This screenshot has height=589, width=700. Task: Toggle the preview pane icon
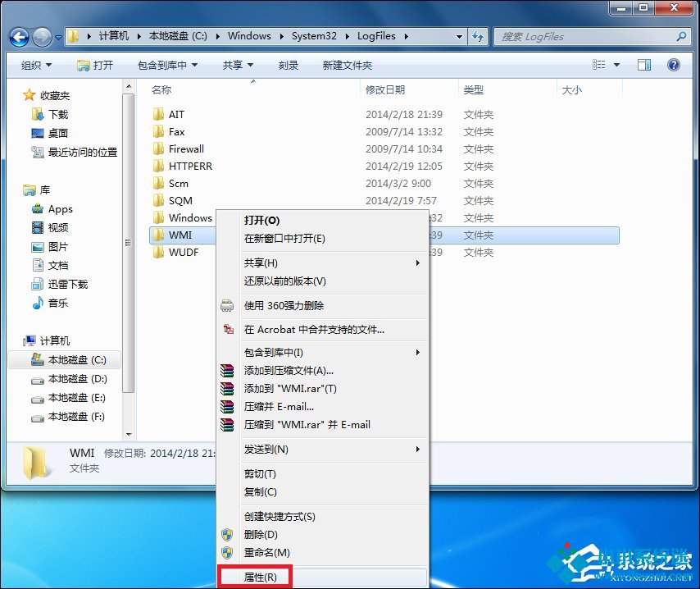644,65
